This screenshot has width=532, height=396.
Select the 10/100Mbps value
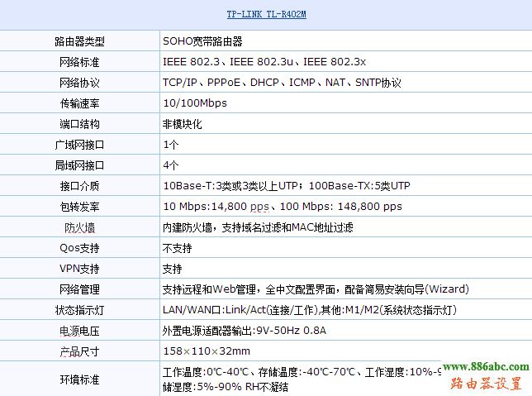pos(195,103)
